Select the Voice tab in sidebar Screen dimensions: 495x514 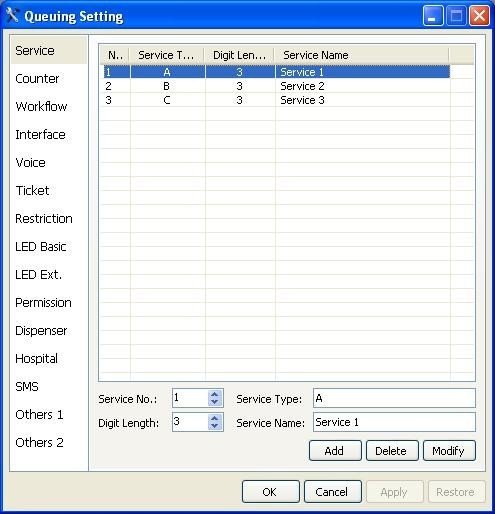[x=30, y=163]
